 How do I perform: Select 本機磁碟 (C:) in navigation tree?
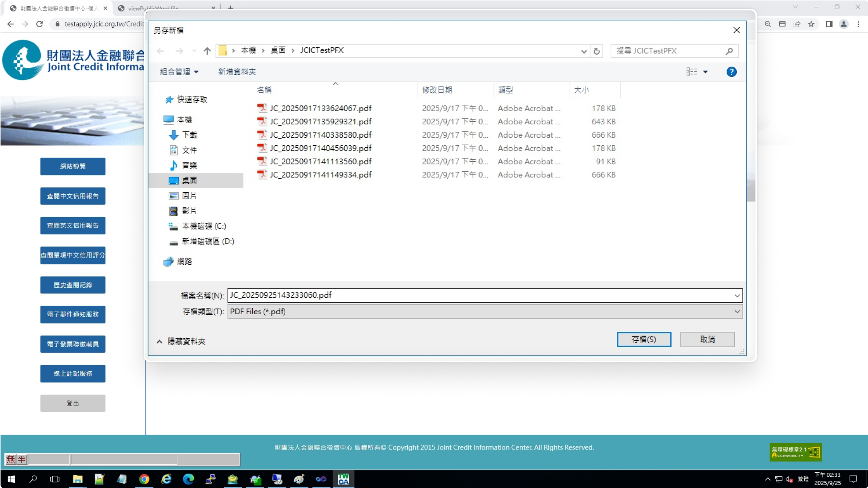pyautogui.click(x=203, y=226)
